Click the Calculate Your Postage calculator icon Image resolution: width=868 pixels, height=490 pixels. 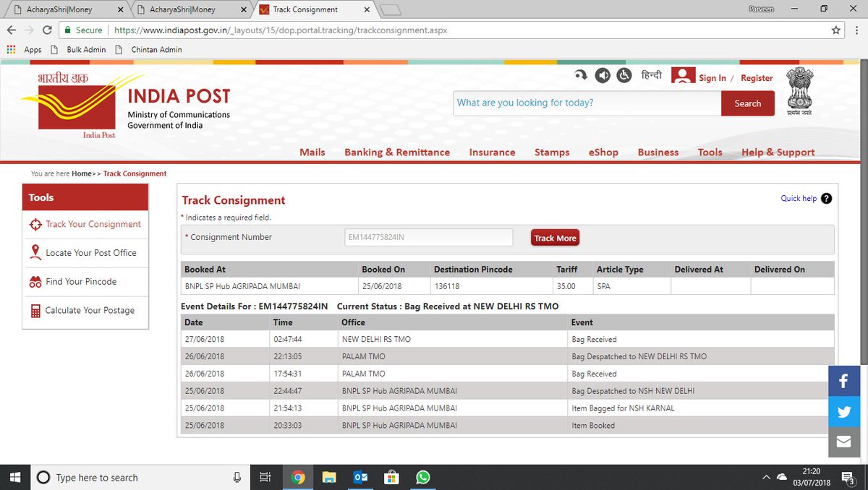pyautogui.click(x=35, y=309)
